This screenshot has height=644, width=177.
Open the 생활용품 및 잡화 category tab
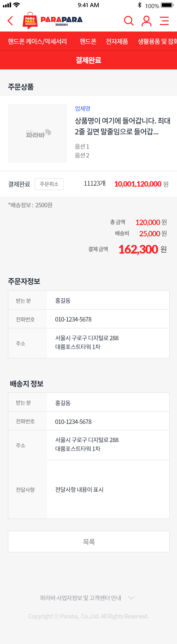[157, 41]
